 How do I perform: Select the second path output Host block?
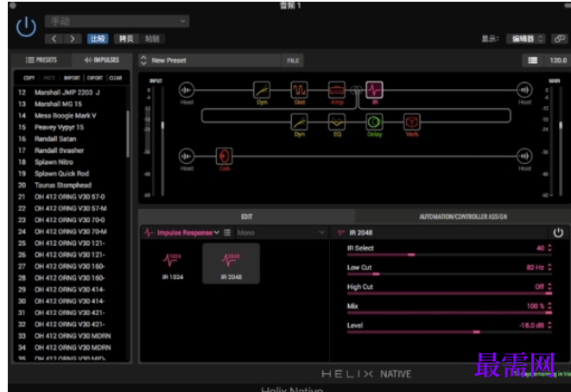(x=524, y=156)
